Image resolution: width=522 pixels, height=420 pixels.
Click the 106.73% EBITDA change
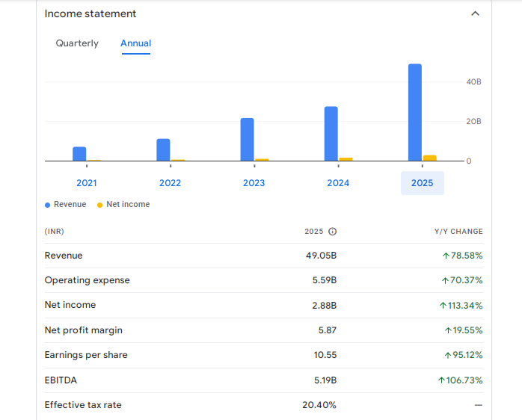[460, 380]
